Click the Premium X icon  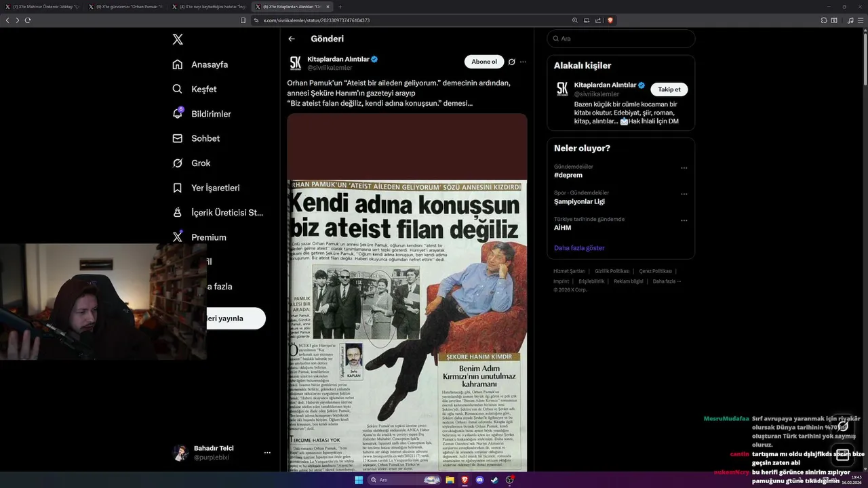pos(178,237)
